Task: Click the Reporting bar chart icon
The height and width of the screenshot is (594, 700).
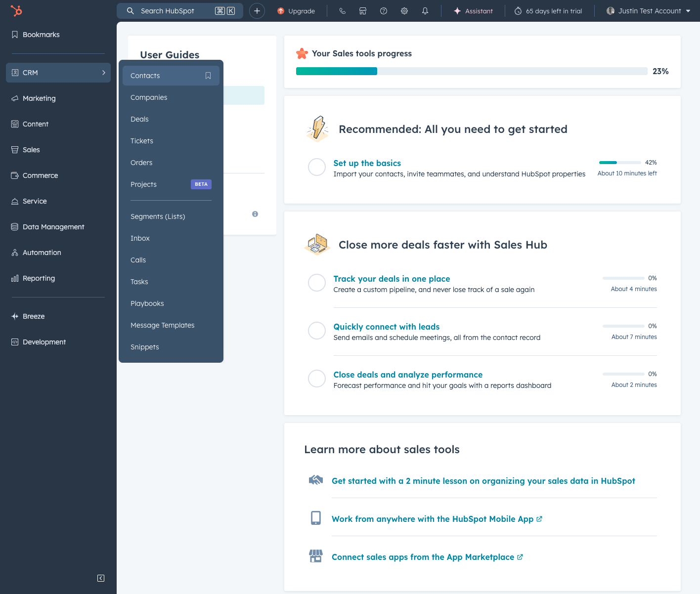Action: tap(15, 278)
